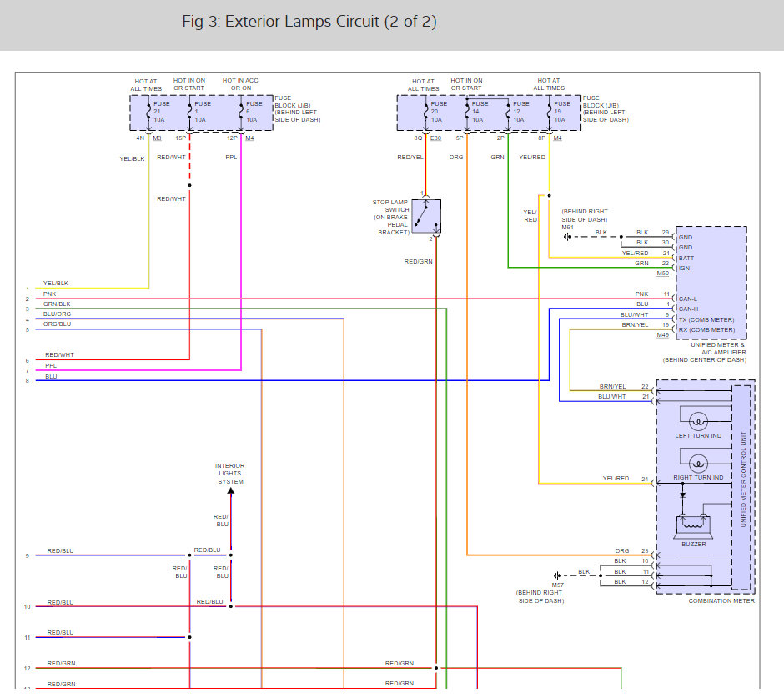The height and width of the screenshot is (698, 784).
Task: Click the 'IGN' pin label
Action: tap(684, 268)
